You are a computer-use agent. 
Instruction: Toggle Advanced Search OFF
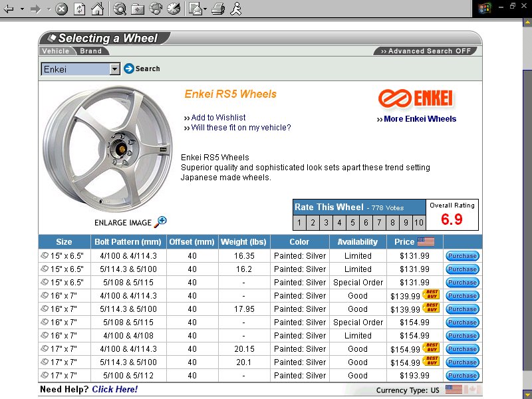click(426, 51)
